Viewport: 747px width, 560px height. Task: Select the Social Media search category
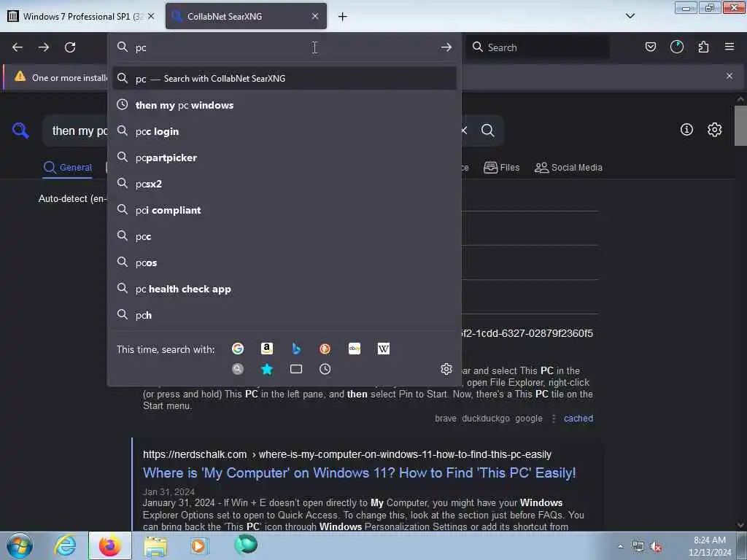568,168
